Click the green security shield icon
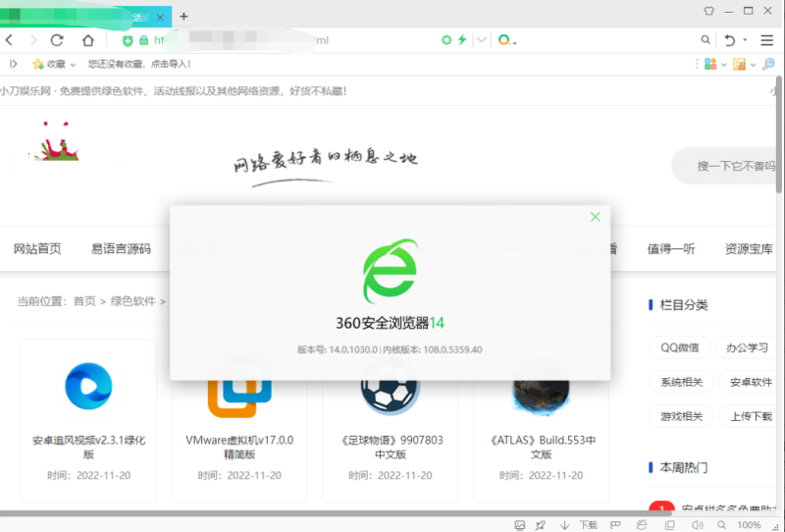This screenshot has height=532, width=785. click(128, 40)
